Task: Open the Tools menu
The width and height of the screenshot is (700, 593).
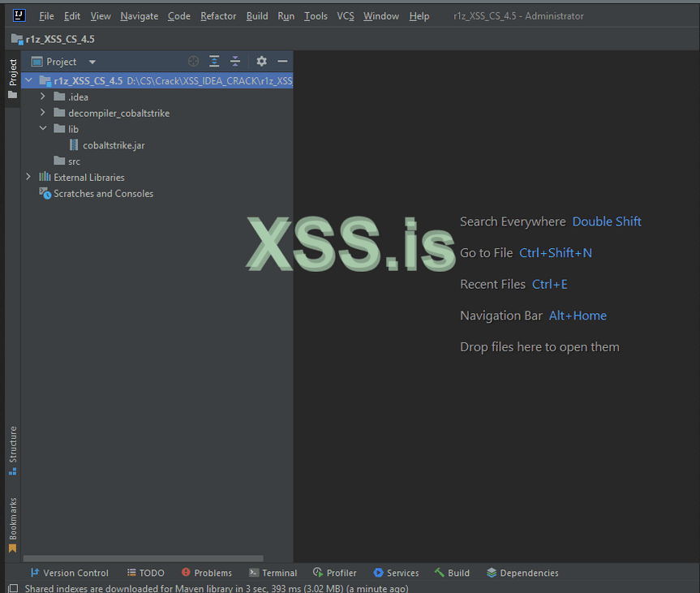Action: [316, 16]
